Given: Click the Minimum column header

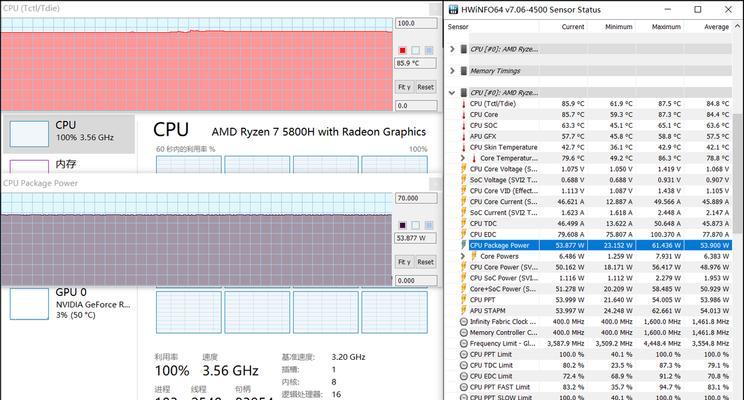Looking at the screenshot, I should click(x=619, y=27).
